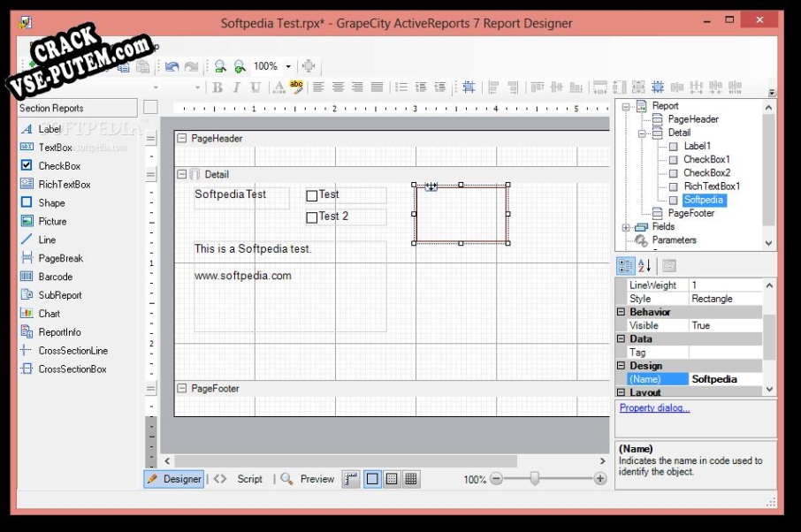Collapse the Detail node in report explorer
Screen dimensions: 801x532
(x=642, y=133)
